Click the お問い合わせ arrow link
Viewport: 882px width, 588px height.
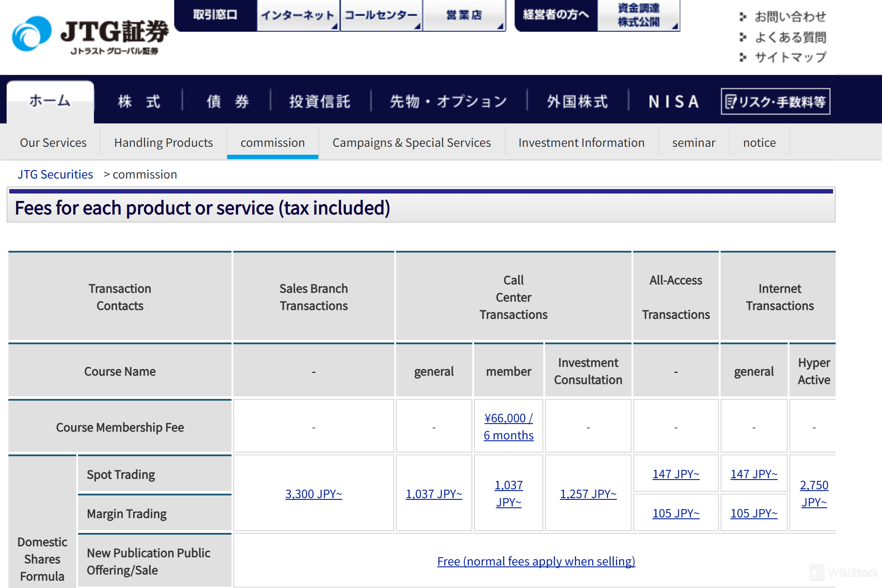789,17
